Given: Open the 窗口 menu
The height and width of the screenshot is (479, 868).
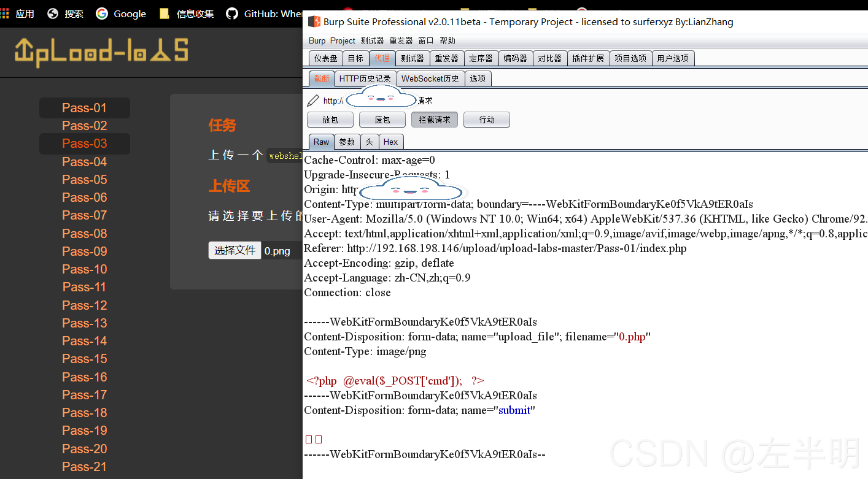Looking at the screenshot, I should [426, 40].
